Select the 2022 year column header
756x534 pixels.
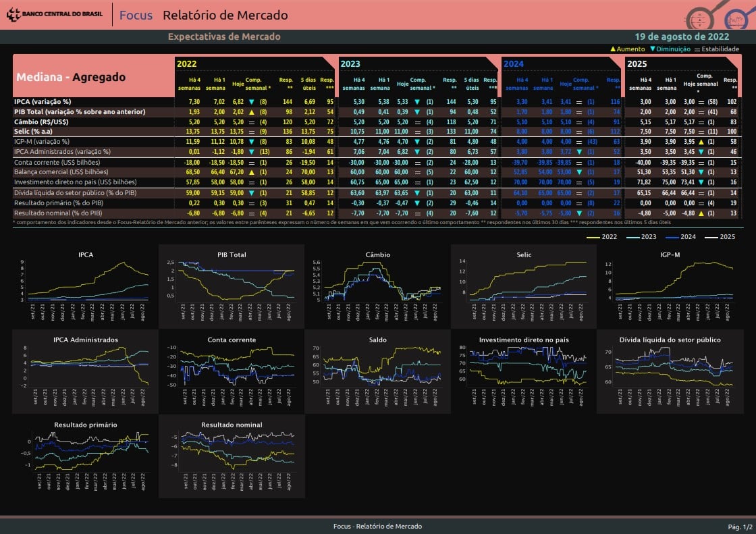pyautogui.click(x=187, y=64)
